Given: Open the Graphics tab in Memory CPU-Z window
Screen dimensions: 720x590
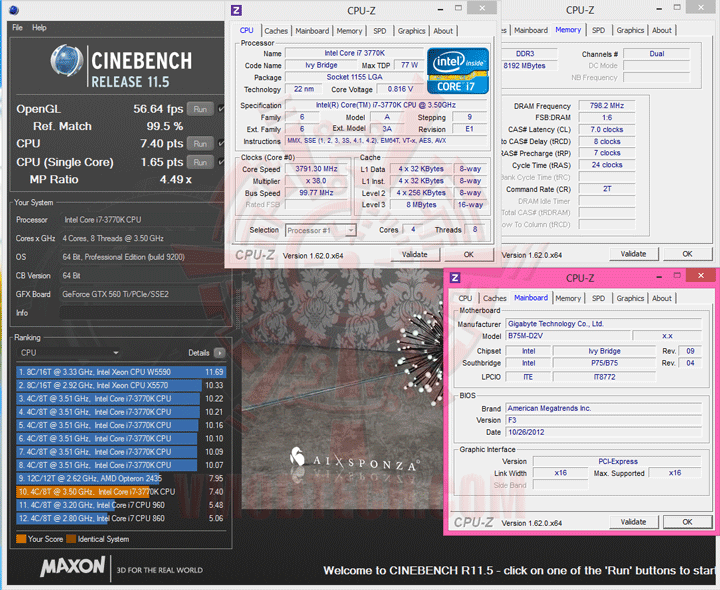Looking at the screenshot, I should click(x=630, y=30).
